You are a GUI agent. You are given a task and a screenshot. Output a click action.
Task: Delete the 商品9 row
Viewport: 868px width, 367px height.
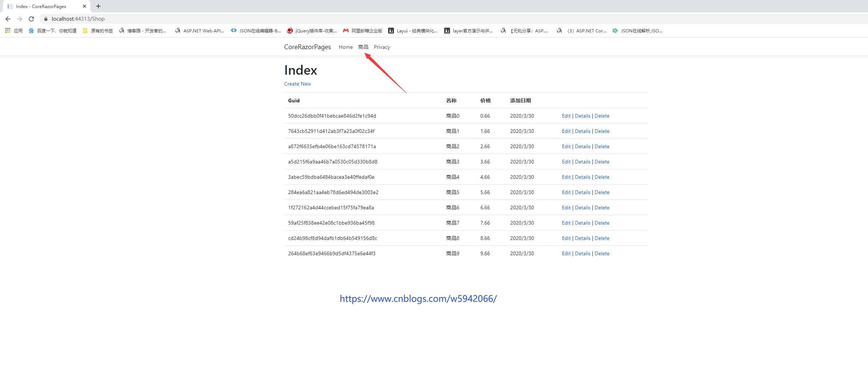tap(602, 253)
